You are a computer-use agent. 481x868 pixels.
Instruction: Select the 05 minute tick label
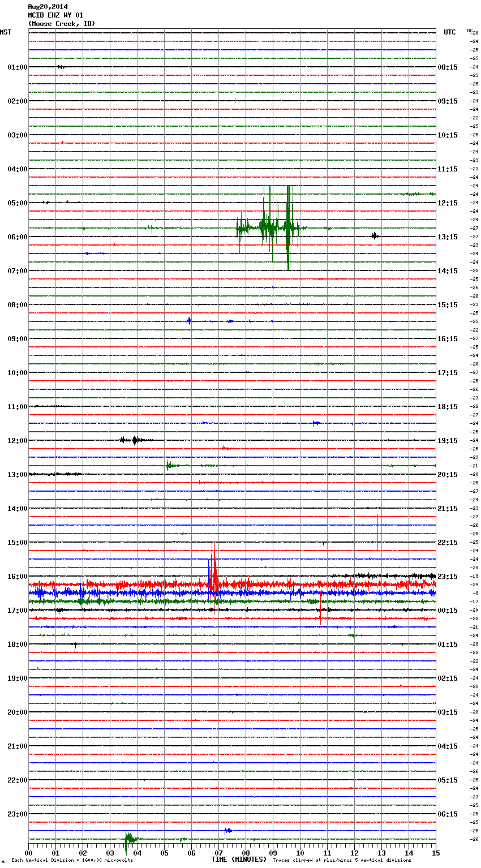point(164,853)
